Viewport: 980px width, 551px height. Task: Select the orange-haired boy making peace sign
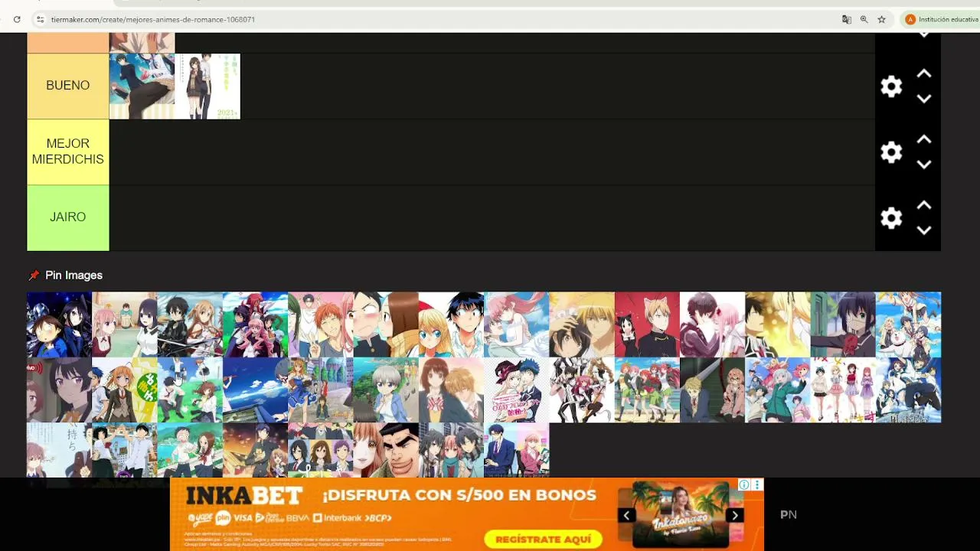coord(321,324)
